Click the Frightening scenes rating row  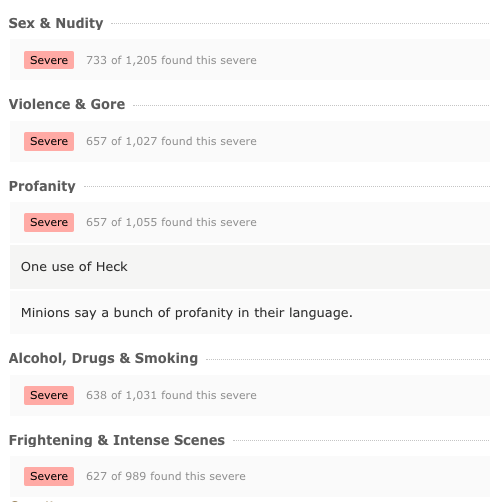tap(250, 477)
